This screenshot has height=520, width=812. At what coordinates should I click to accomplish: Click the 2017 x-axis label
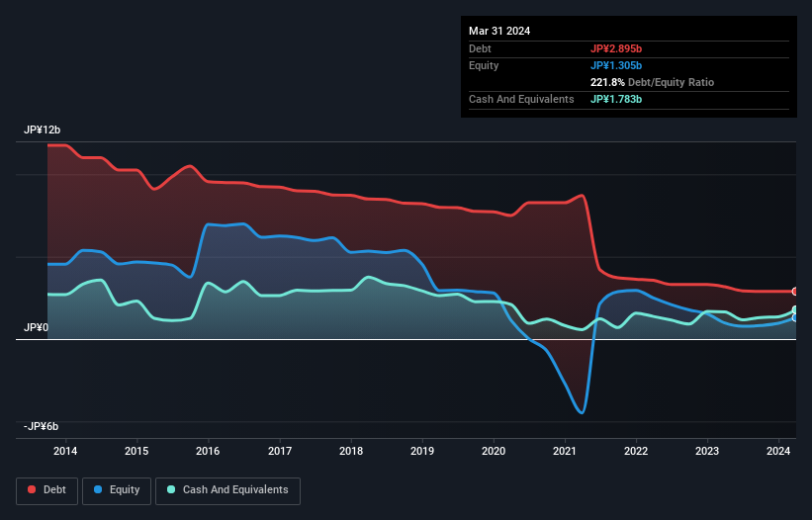[280, 451]
